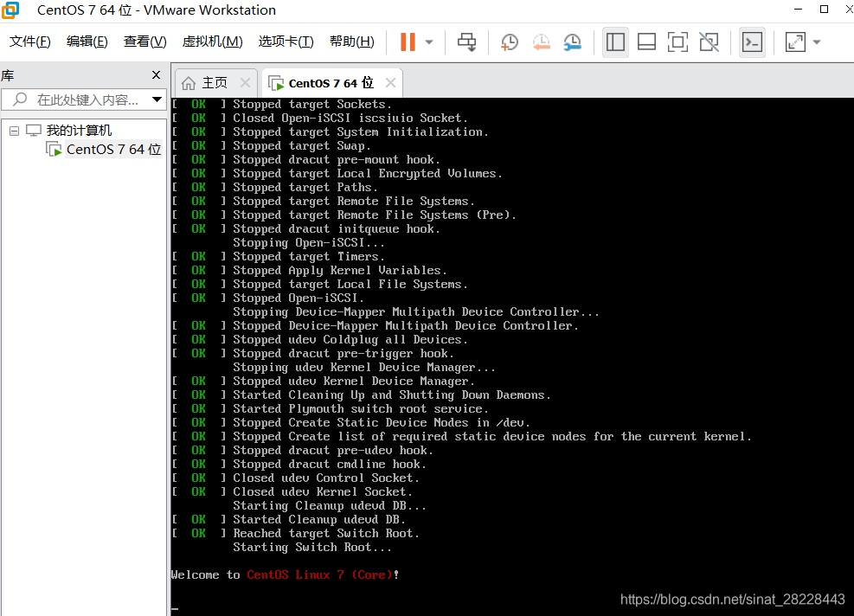Open stretch display dropdown arrow
The width and height of the screenshot is (854, 616).
click(x=817, y=42)
